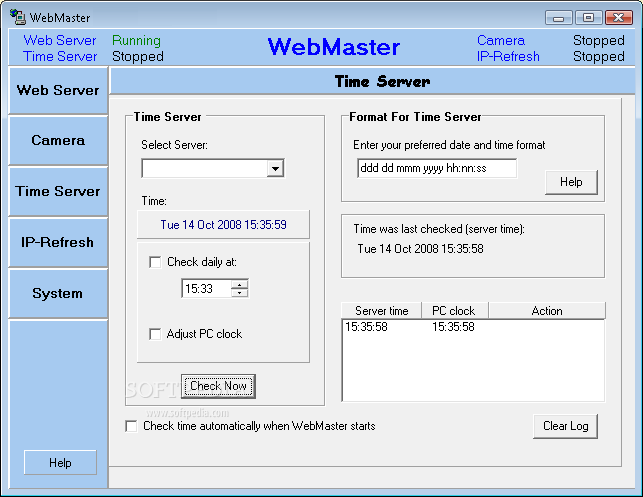643x497 pixels.
Task: Toggle the Adjust PC clock checkbox
Action: pyautogui.click(x=155, y=334)
